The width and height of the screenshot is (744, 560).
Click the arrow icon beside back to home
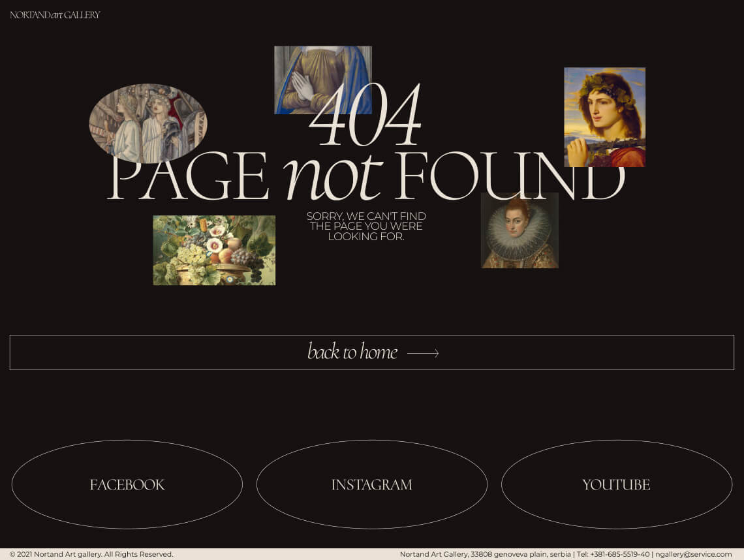click(423, 353)
